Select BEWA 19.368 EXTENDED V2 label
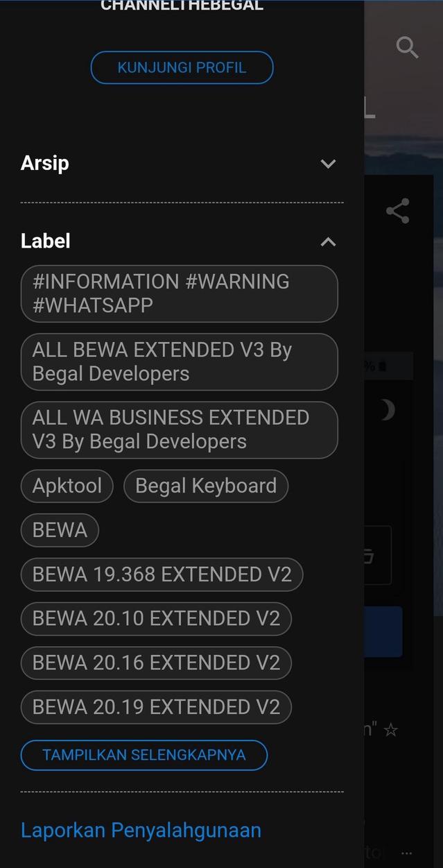 (x=162, y=574)
